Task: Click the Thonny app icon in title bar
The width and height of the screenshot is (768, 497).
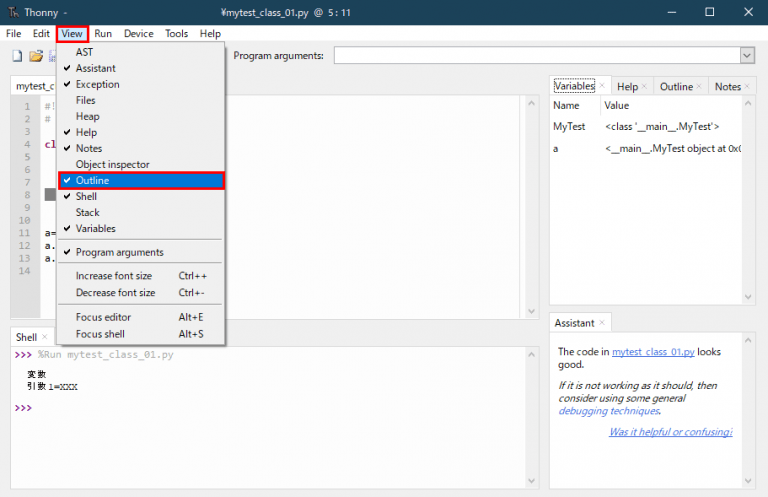Action: (13, 12)
